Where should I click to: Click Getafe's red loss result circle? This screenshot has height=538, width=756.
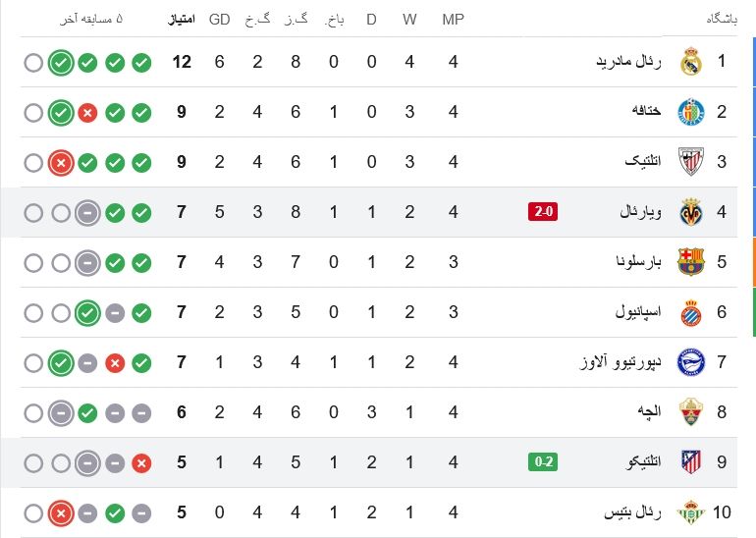click(x=87, y=113)
